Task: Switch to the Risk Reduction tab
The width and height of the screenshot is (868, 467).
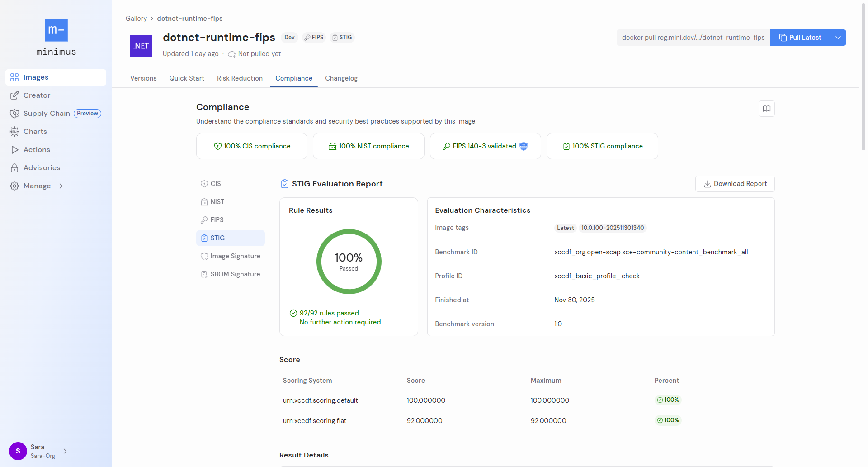Action: [240, 78]
